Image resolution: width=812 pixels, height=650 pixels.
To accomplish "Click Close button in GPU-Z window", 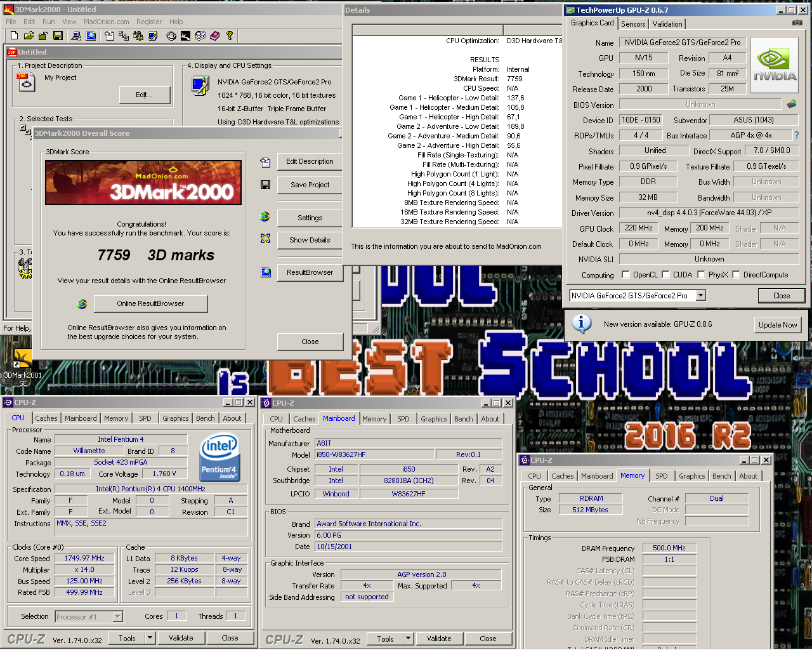I will click(782, 296).
